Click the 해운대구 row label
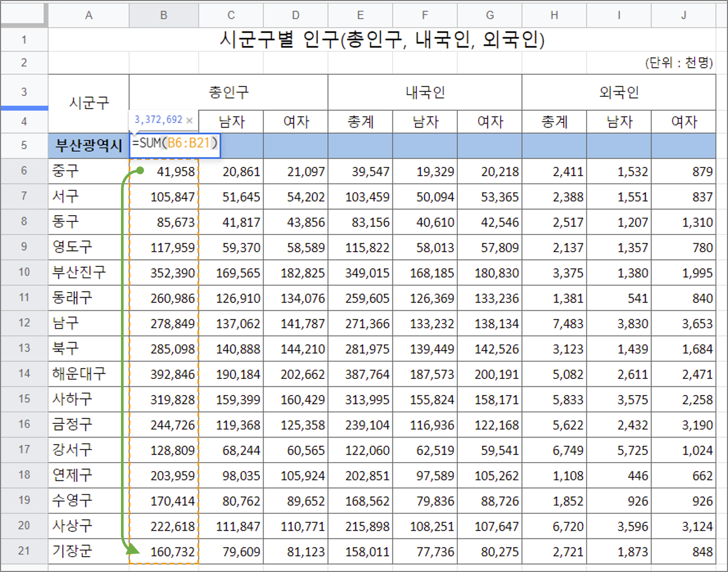Image resolution: width=728 pixels, height=572 pixels. click(89, 374)
